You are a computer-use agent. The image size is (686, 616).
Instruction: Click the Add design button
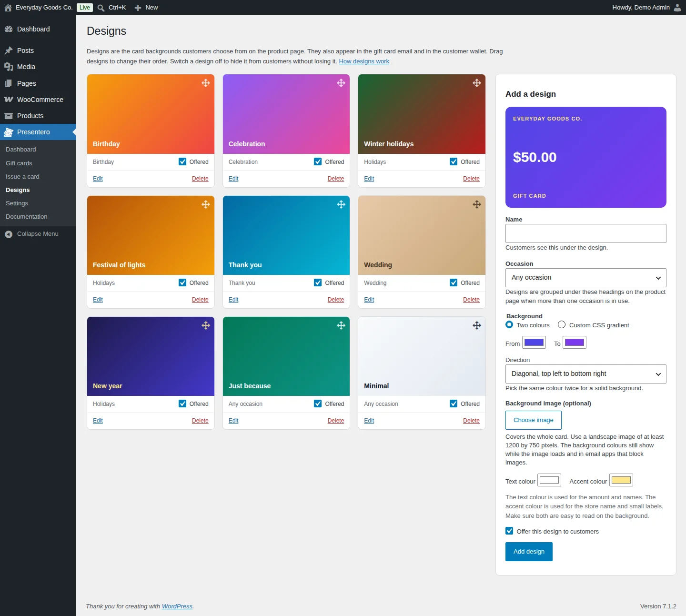529,552
